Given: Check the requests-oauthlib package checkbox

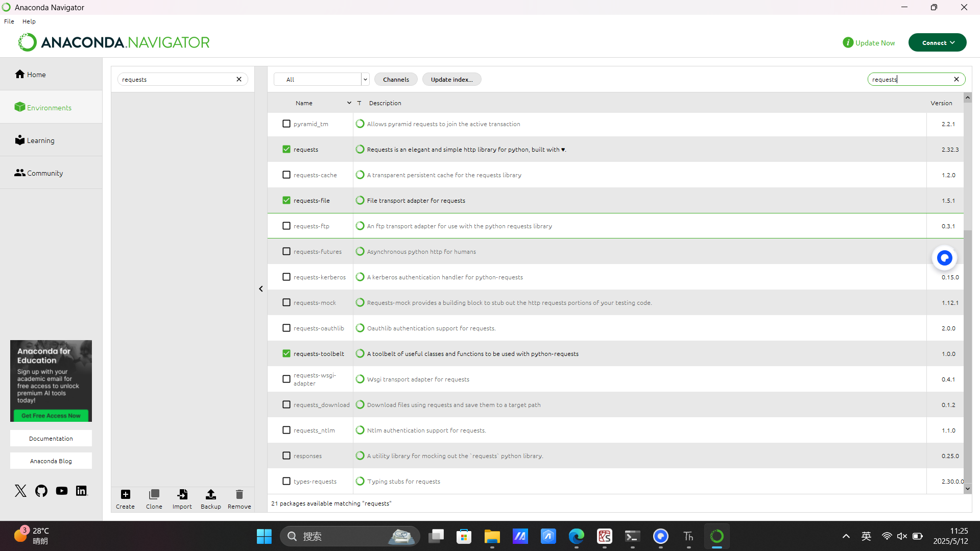Looking at the screenshot, I should click(x=286, y=328).
